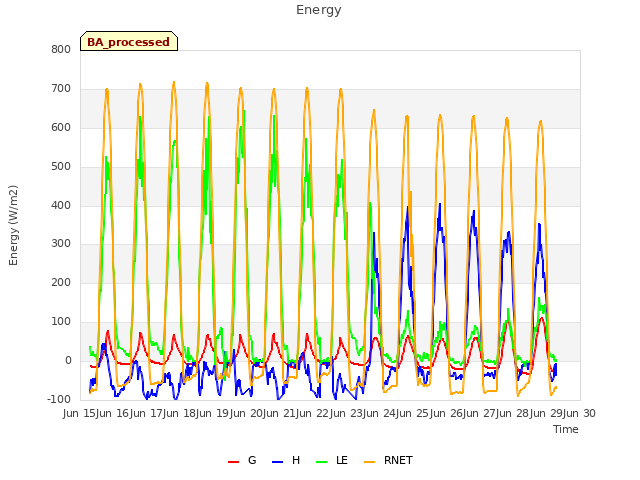
Task: Click the 100 y-axis tick label
Action: 61,322
